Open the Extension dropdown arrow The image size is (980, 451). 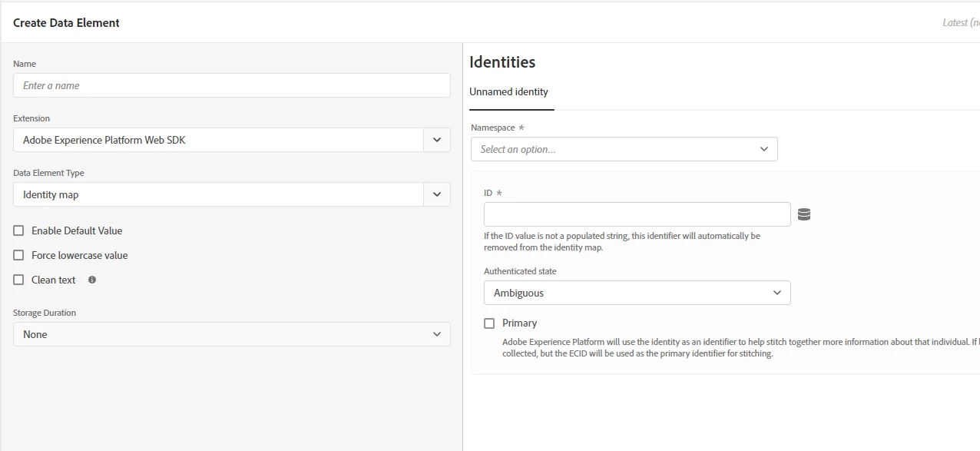(x=437, y=140)
